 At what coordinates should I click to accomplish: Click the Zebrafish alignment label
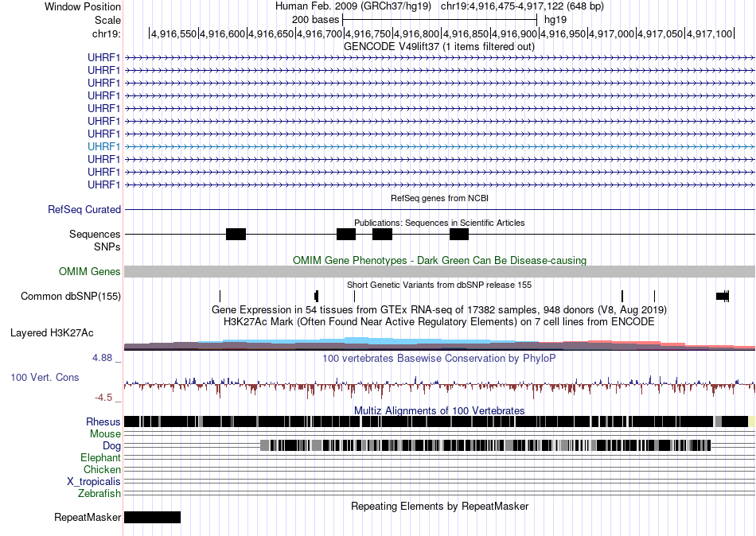pos(99,494)
